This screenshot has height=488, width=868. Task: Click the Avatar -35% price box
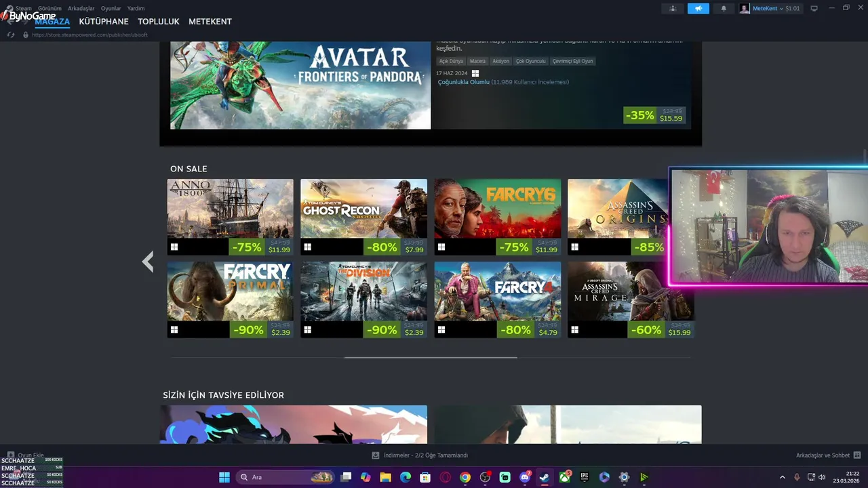click(654, 115)
